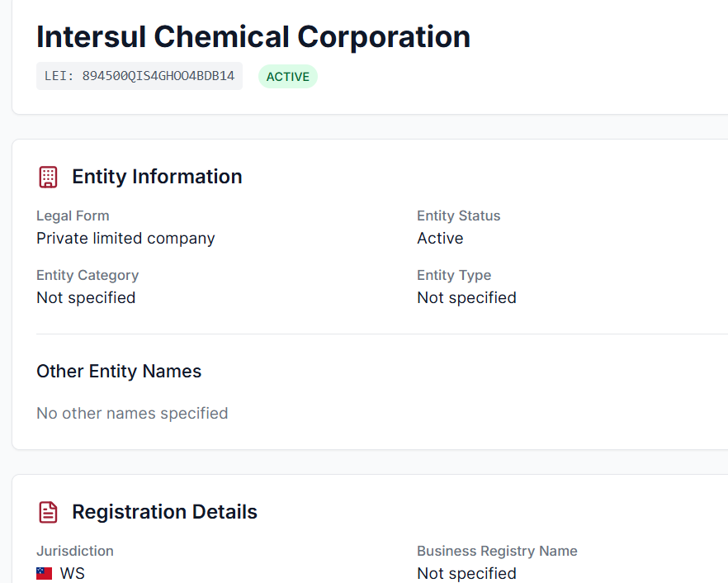Select the Registration Details heading
728x583 pixels.
(164, 512)
